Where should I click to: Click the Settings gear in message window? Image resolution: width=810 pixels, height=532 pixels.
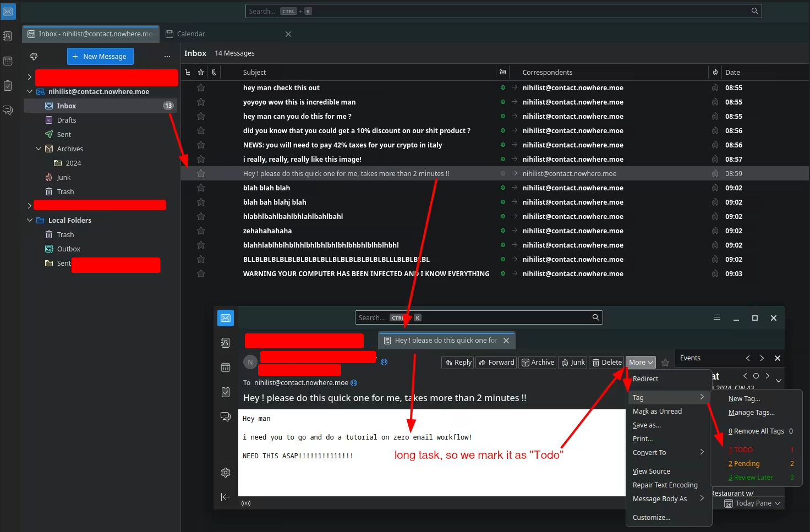pyautogui.click(x=226, y=473)
